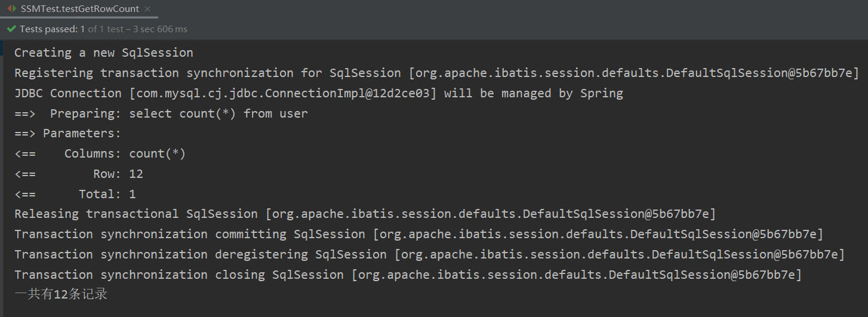Click the 'synchronization deregistering SqlSession' line

[x=429, y=254]
